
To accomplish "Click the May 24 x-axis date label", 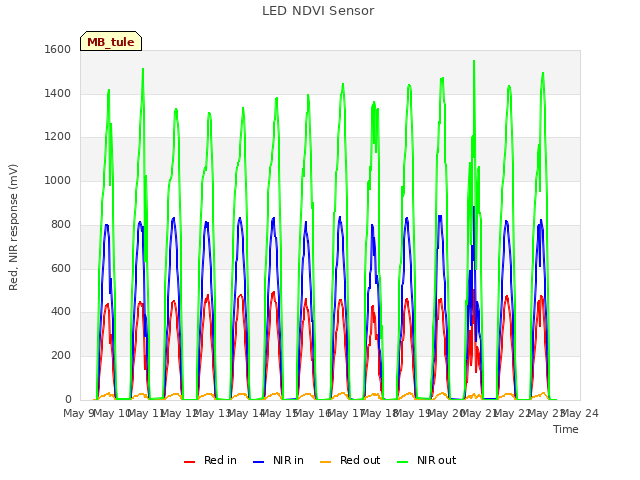I will click(x=580, y=413).
